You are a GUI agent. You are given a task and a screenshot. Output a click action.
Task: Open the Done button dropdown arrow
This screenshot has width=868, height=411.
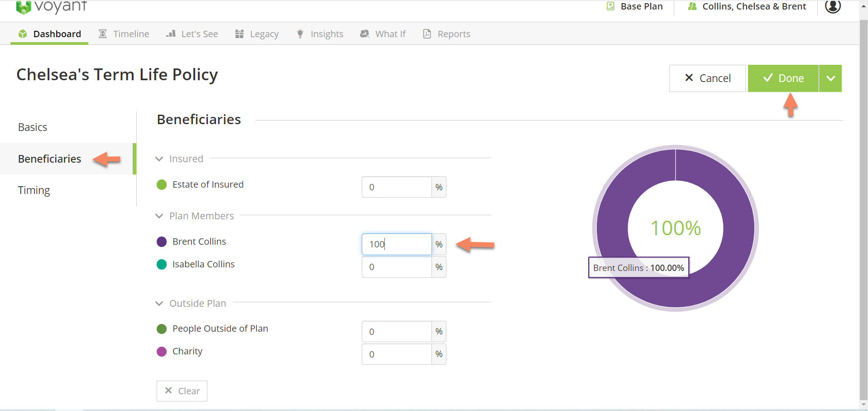(830, 78)
